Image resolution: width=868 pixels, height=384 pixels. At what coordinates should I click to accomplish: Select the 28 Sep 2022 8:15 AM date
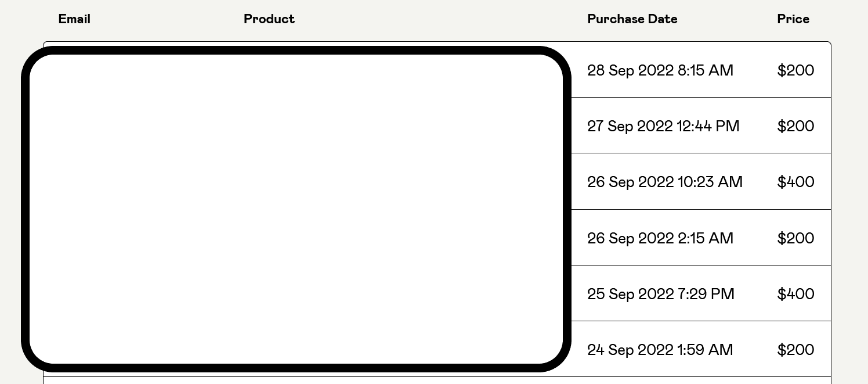[660, 70]
